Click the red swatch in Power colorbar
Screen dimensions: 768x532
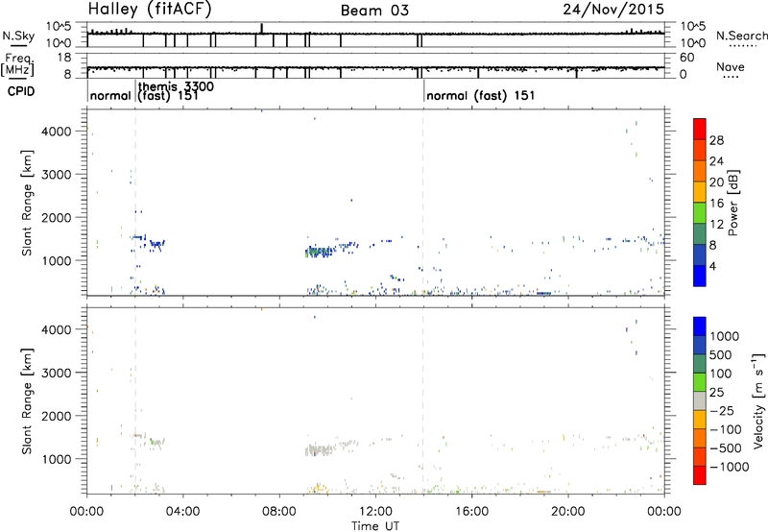point(700,129)
